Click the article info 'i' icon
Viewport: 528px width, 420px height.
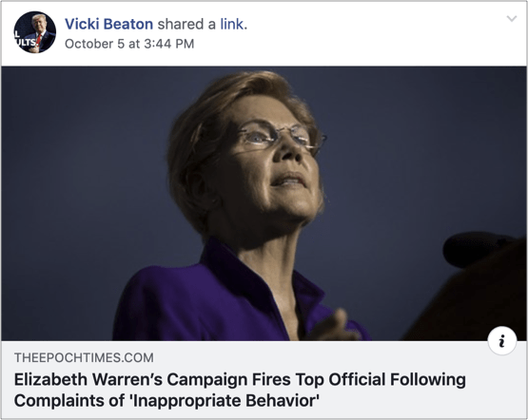(x=501, y=340)
